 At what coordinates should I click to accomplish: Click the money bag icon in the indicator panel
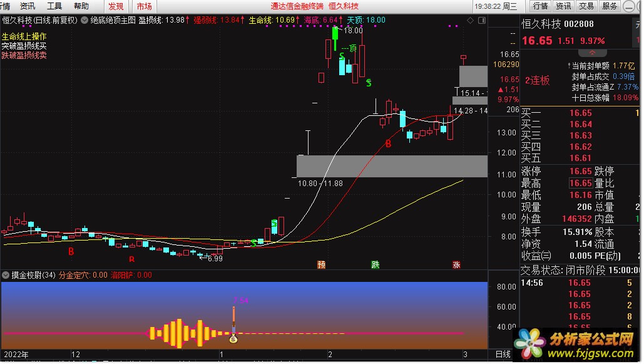pos(233,338)
